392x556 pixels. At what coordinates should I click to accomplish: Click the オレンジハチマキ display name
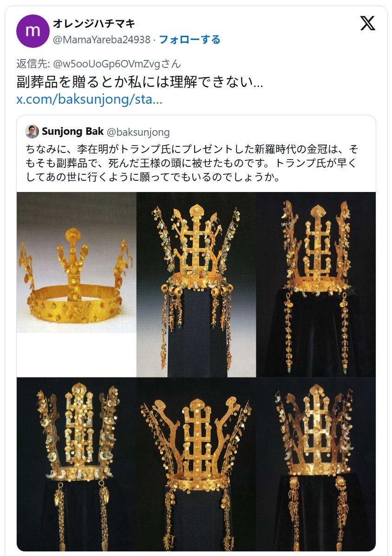coord(94,23)
